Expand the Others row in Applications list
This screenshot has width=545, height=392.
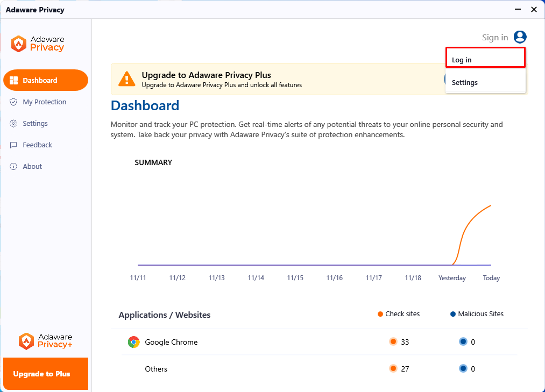tap(156, 369)
